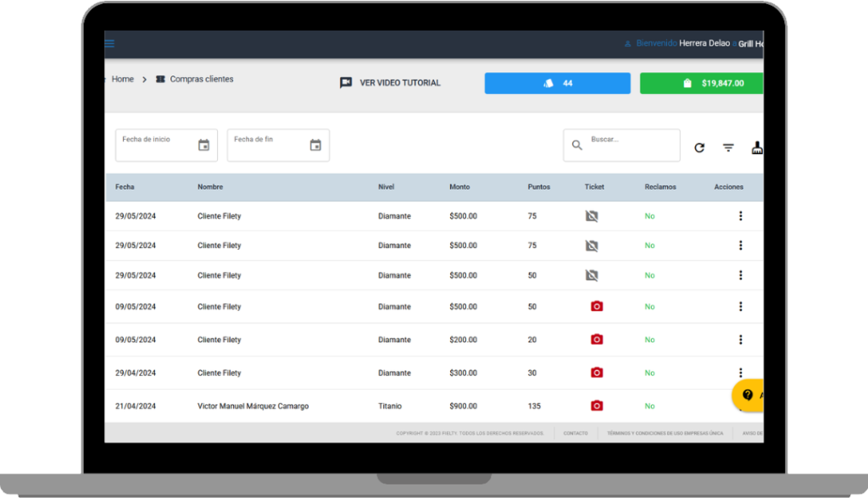Go to Home breadcrumb
This screenshot has width=868, height=498.
pos(123,80)
